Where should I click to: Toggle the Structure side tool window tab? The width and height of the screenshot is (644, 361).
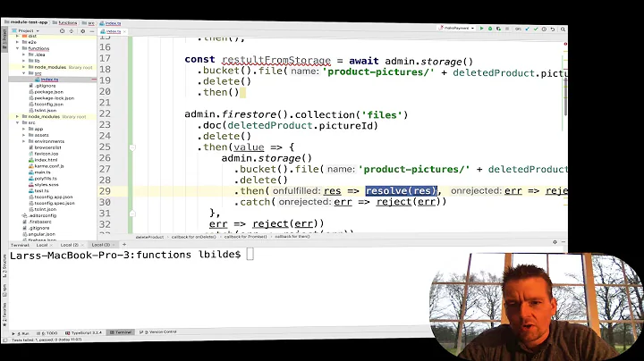[x=4, y=264]
